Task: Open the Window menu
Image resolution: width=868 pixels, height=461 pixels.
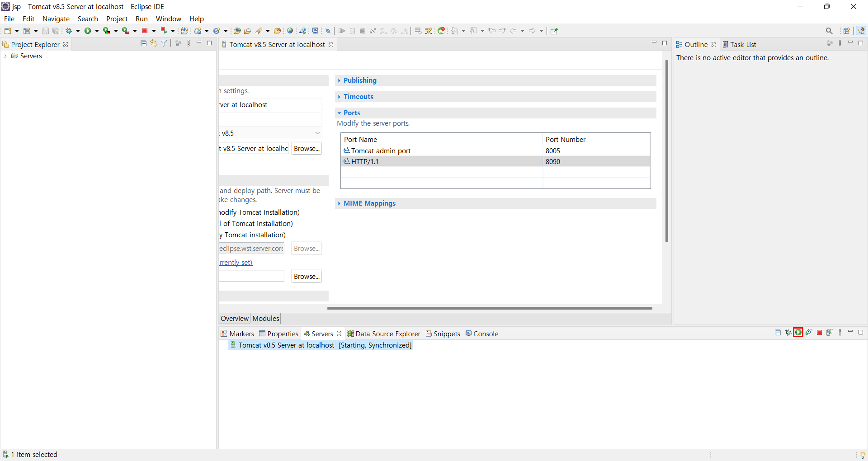Action: (168, 19)
